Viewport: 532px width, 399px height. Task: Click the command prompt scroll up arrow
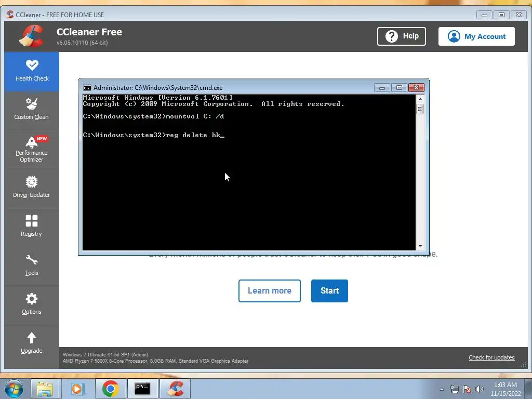pyautogui.click(x=420, y=99)
